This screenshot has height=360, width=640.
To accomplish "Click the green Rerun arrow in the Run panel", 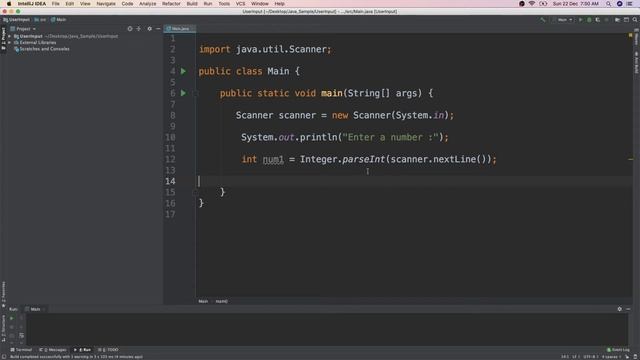I will coord(11,318).
